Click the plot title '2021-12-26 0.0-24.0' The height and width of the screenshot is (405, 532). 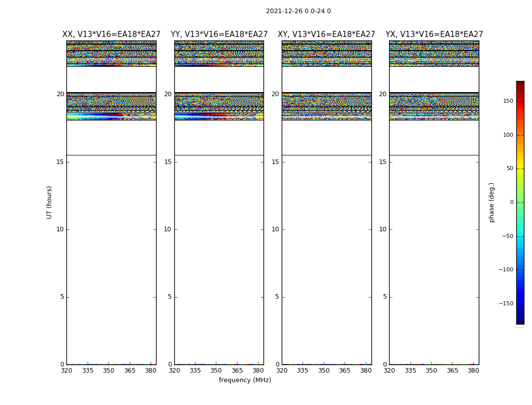[298, 11]
